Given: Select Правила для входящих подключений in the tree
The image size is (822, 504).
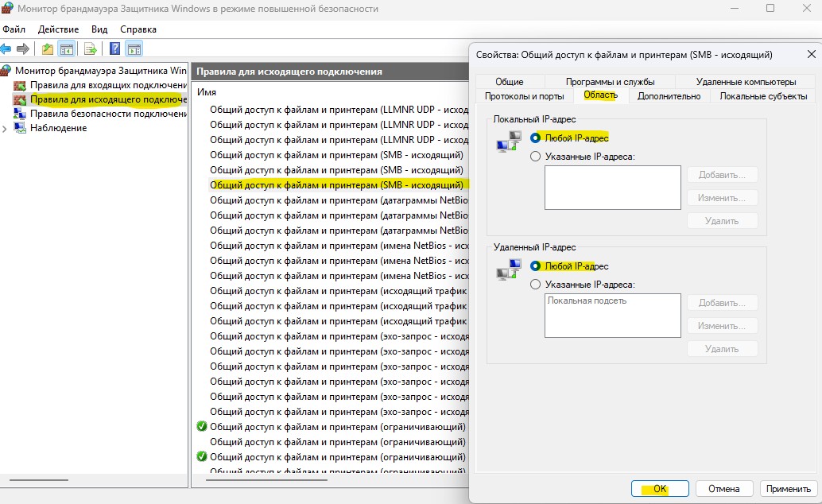Looking at the screenshot, I should [109, 85].
